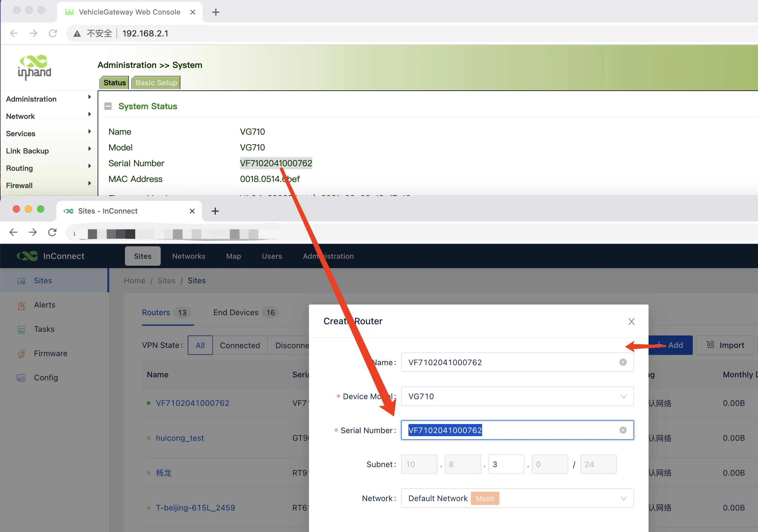Open the Map menu in InConnect
Screen dimensions: 758x532
[233, 256]
